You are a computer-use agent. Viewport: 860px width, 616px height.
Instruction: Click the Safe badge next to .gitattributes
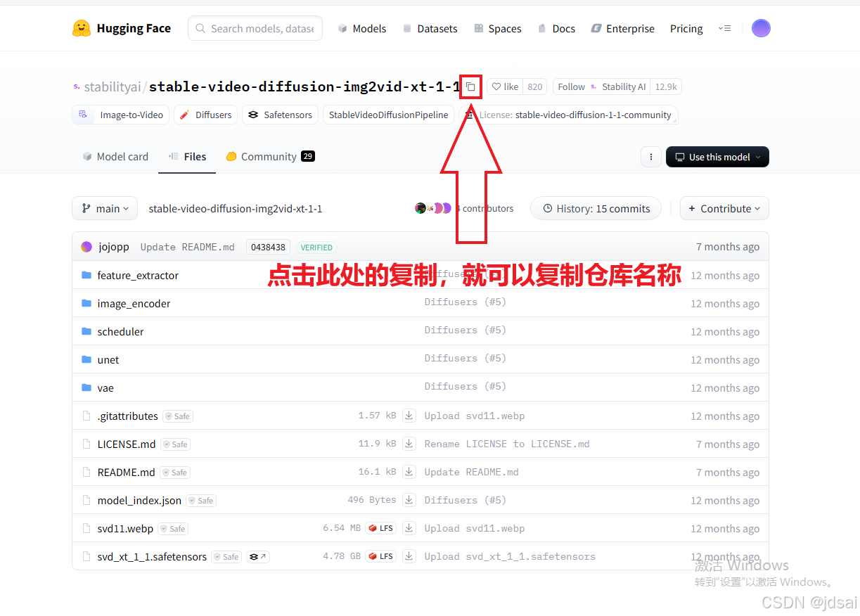tap(178, 416)
